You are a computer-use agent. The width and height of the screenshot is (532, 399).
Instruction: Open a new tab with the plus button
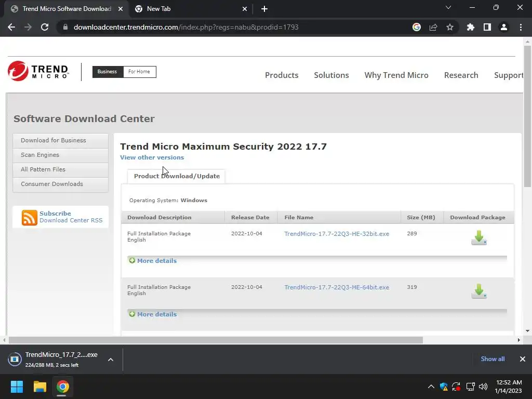pyautogui.click(x=264, y=9)
